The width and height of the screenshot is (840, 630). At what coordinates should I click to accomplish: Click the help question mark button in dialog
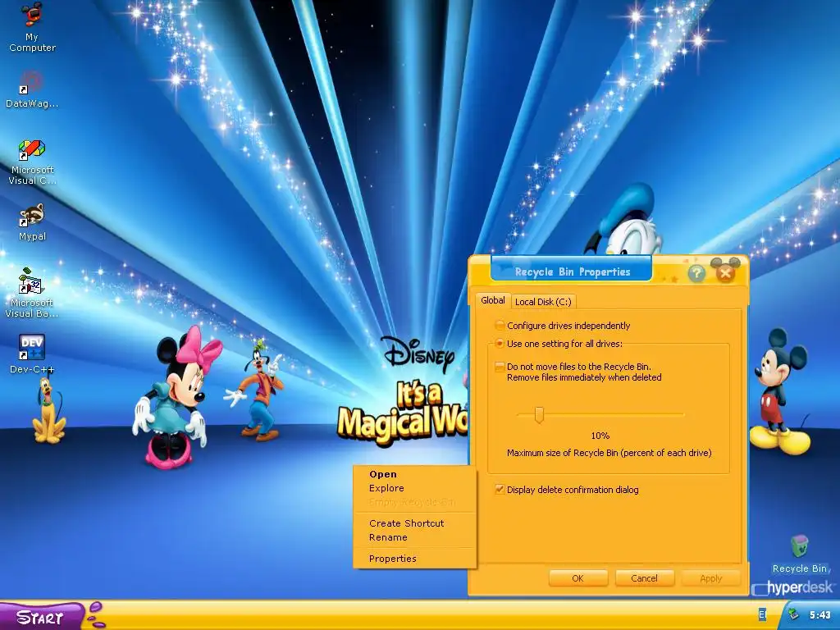(x=696, y=274)
